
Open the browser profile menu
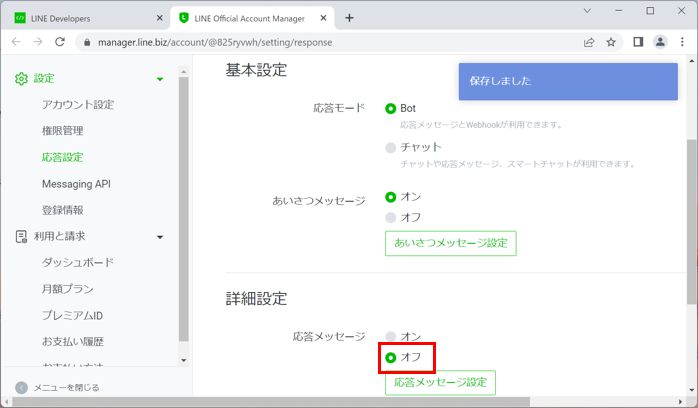[660, 42]
